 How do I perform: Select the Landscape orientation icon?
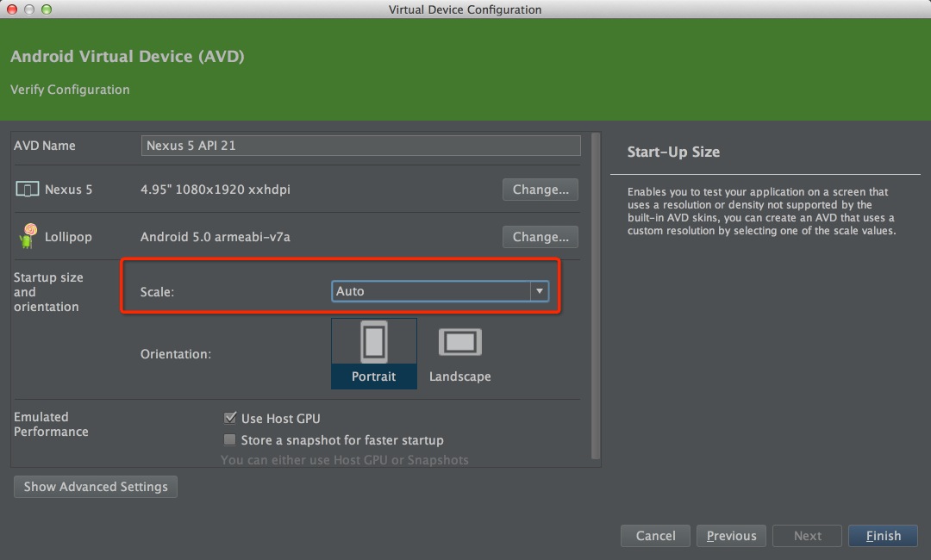[459, 343]
